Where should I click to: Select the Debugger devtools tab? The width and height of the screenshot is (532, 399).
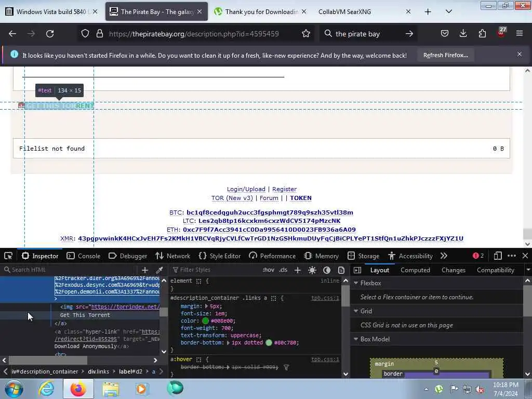click(x=128, y=256)
